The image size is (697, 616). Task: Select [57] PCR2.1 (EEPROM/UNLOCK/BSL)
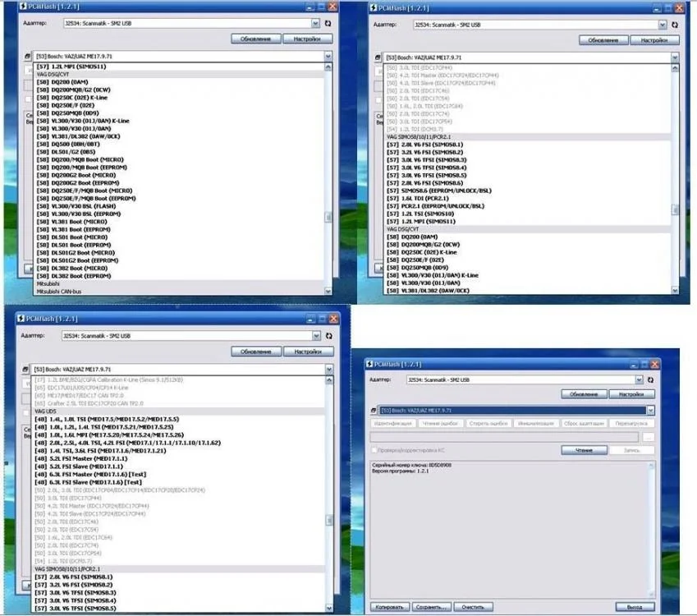435,206
